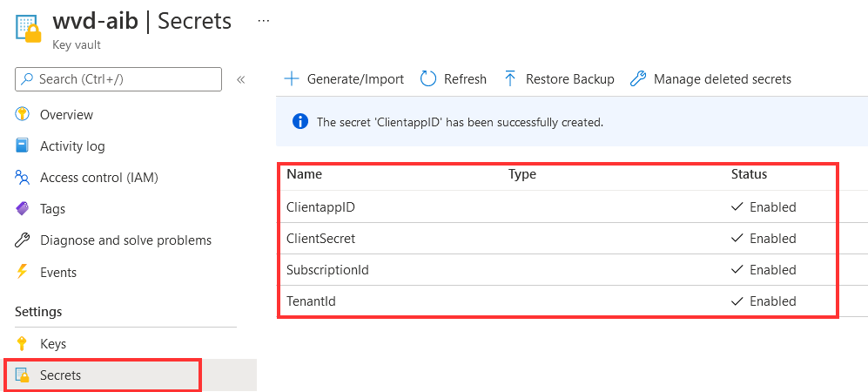Screen dimensions: 868x392
Task: Click the Activity log book icon
Action: [x=23, y=146]
